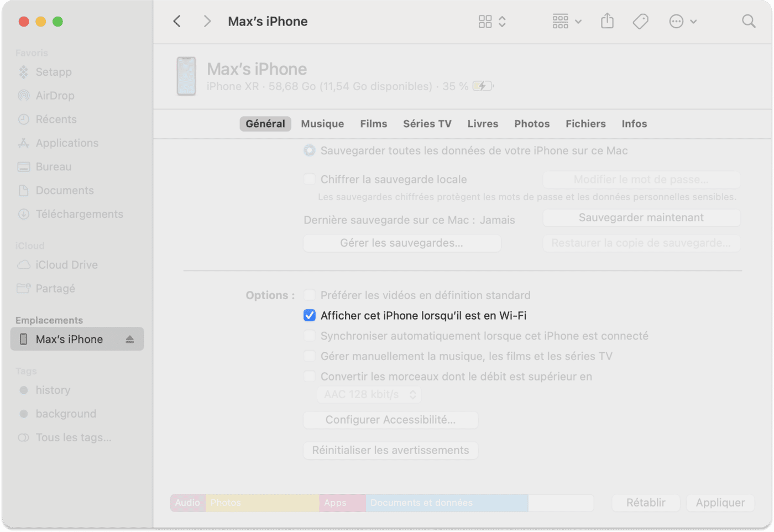The height and width of the screenshot is (532, 774).
Task: Switch to the Général tab
Action: (x=265, y=124)
